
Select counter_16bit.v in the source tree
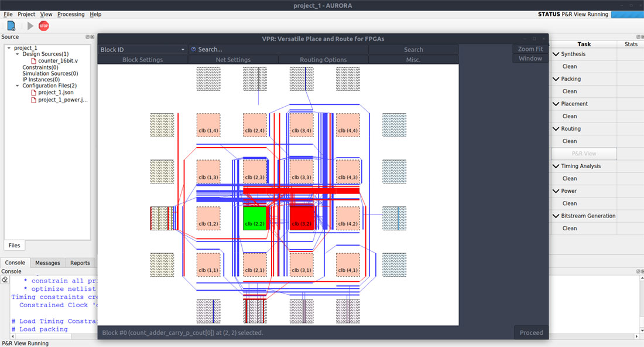pos(58,61)
